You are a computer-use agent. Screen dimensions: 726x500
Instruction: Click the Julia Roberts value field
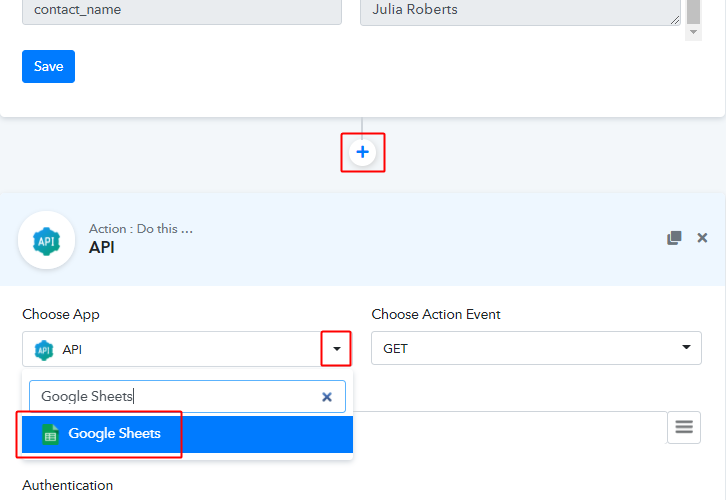pos(520,10)
